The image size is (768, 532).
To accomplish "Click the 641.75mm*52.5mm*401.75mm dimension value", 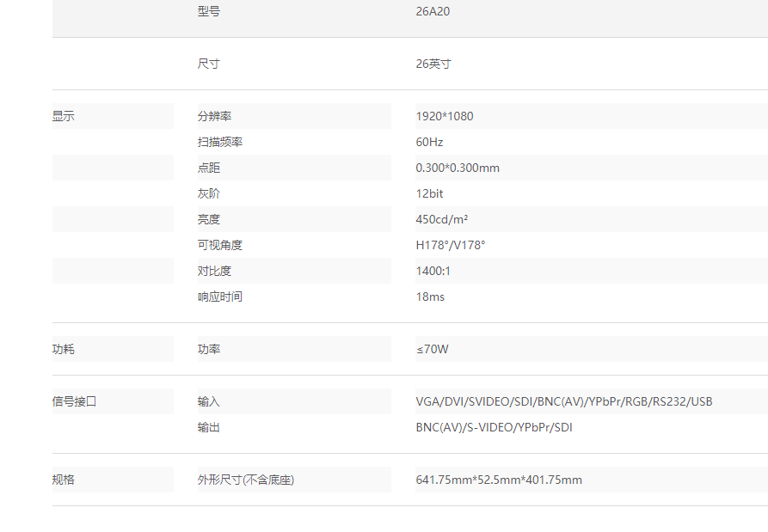I will click(x=499, y=480).
